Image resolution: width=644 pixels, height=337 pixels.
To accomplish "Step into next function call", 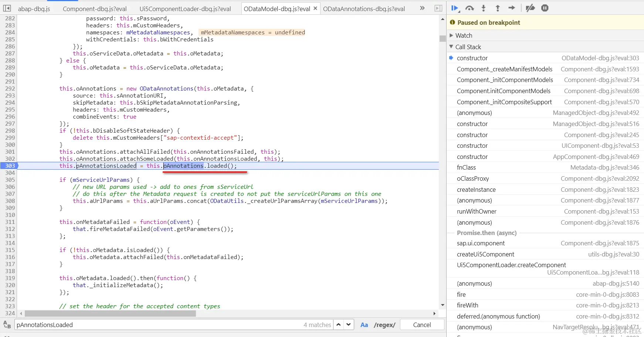I will 484,8.
